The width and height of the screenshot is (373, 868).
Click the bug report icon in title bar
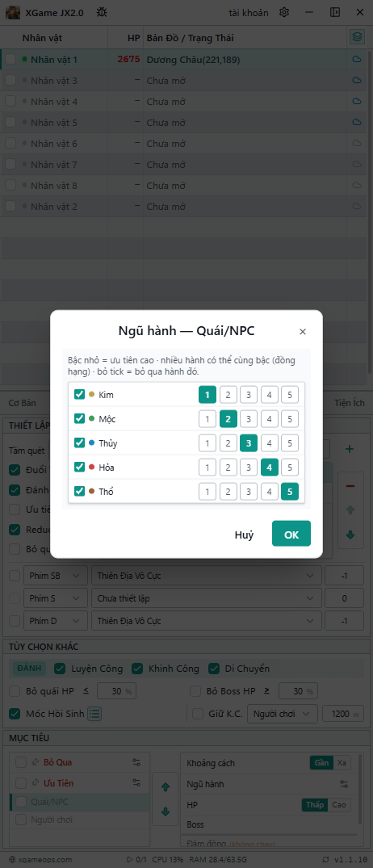[x=102, y=12]
